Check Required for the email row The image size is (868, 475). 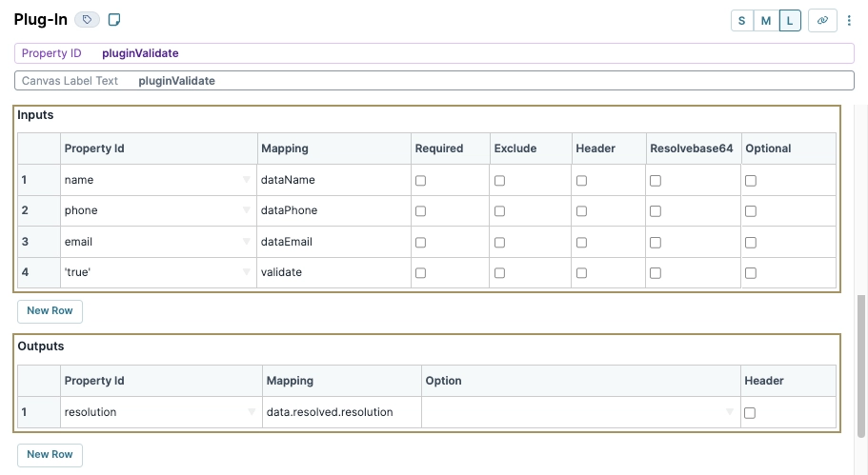pyautogui.click(x=421, y=243)
